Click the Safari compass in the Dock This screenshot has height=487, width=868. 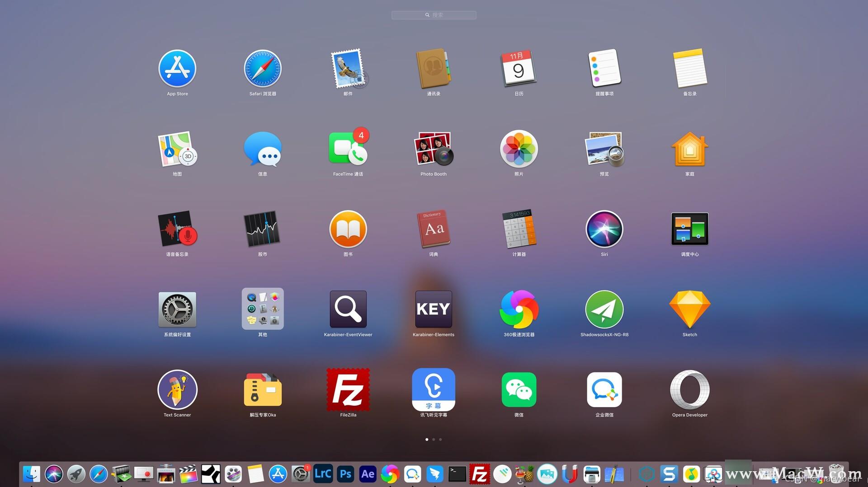coord(99,474)
